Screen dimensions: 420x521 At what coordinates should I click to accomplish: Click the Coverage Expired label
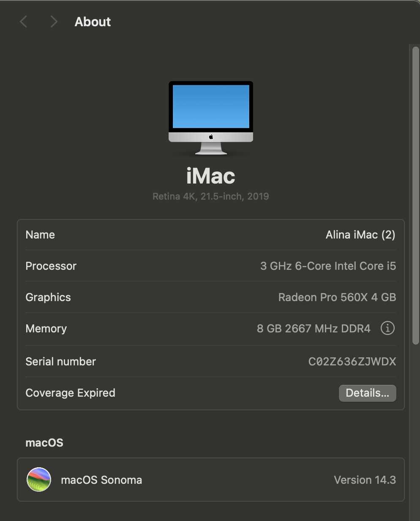pos(70,393)
